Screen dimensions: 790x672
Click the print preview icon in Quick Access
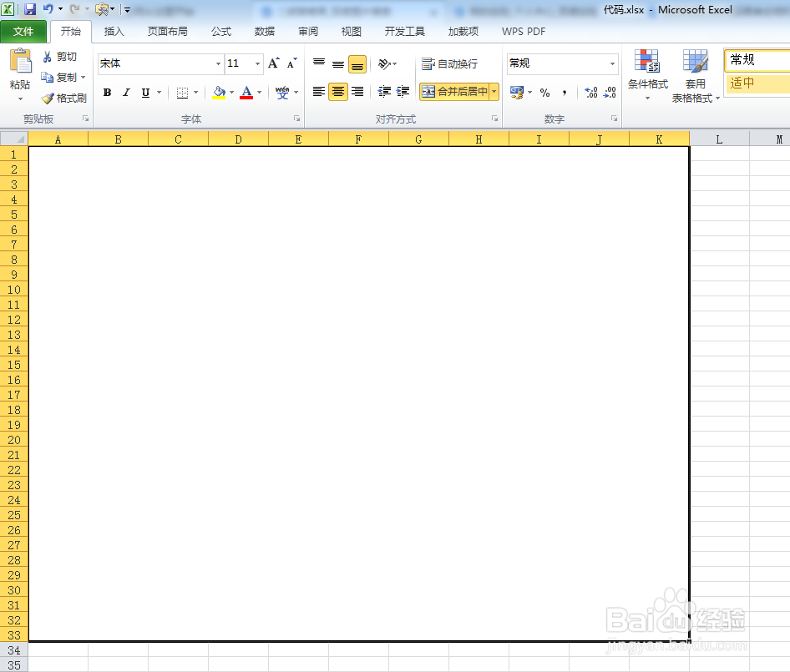click(102, 9)
